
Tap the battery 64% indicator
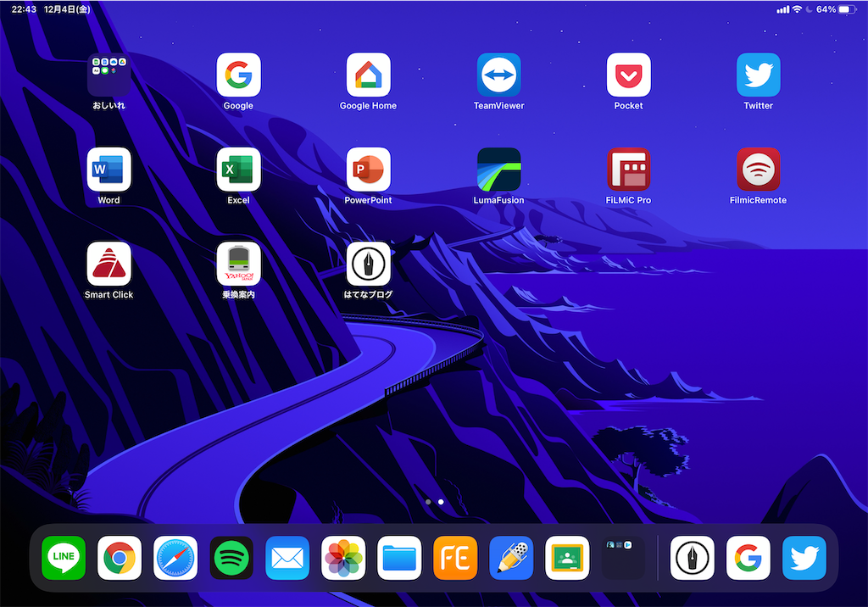(x=836, y=9)
